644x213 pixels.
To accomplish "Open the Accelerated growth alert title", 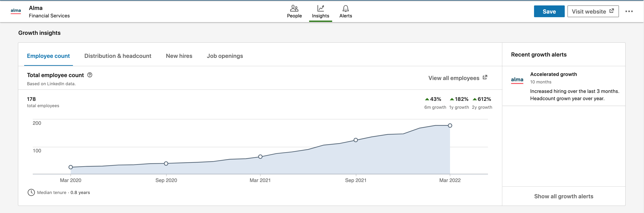I will coord(553,74).
